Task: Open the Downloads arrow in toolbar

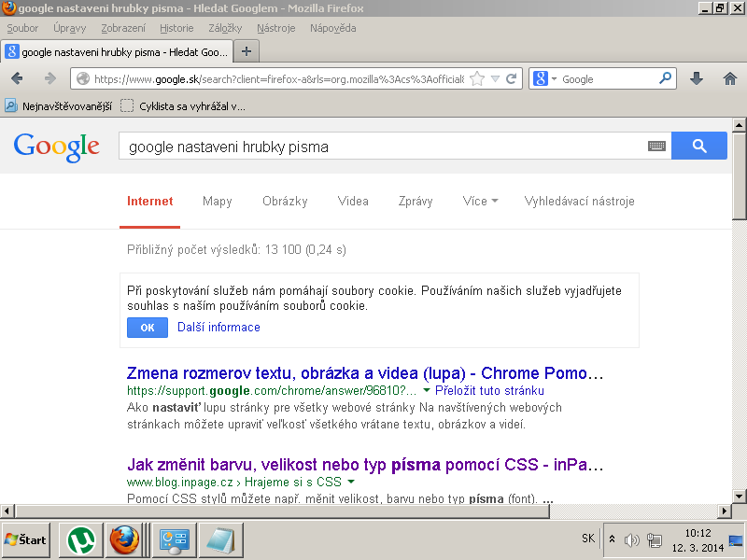Action: 697,78
